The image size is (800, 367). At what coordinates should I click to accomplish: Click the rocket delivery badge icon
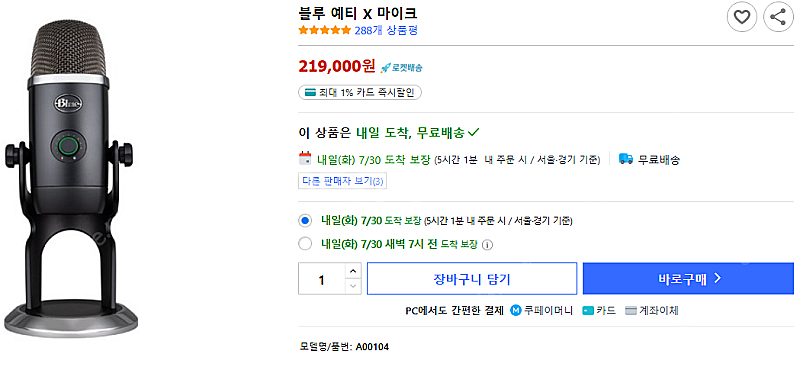point(386,67)
